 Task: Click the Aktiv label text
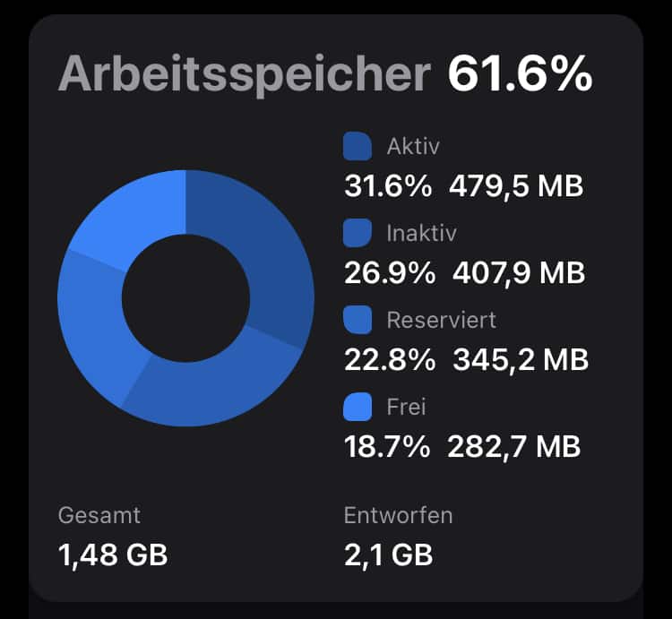click(413, 147)
